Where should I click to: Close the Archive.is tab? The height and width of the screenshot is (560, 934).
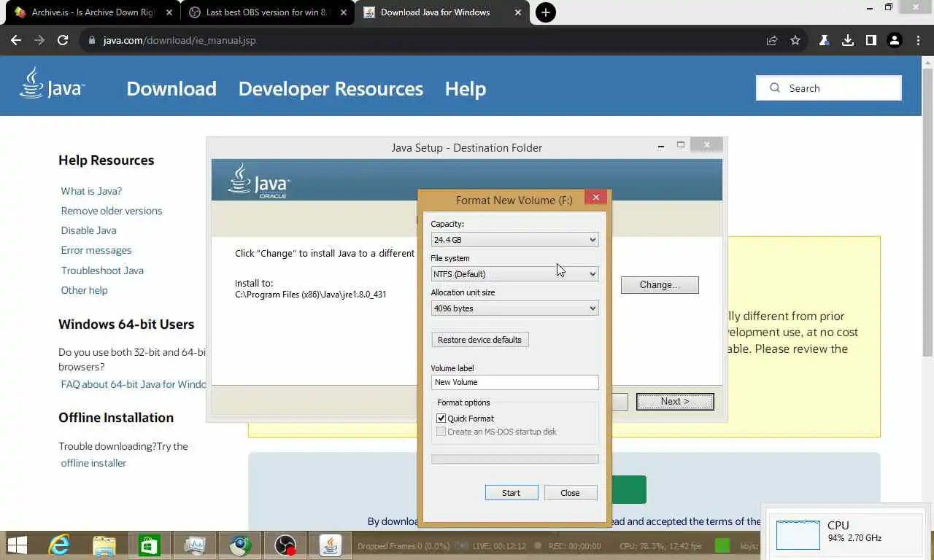(169, 12)
